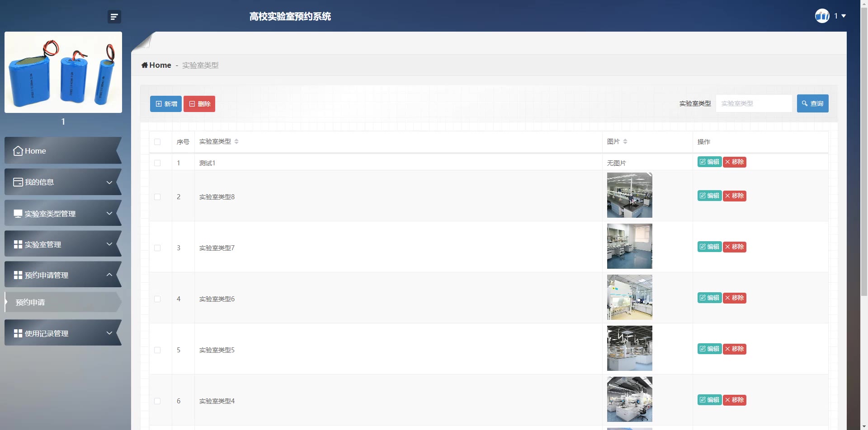Click 移除 for row 实验室类型7
This screenshot has width=868, height=430.
[734, 247]
